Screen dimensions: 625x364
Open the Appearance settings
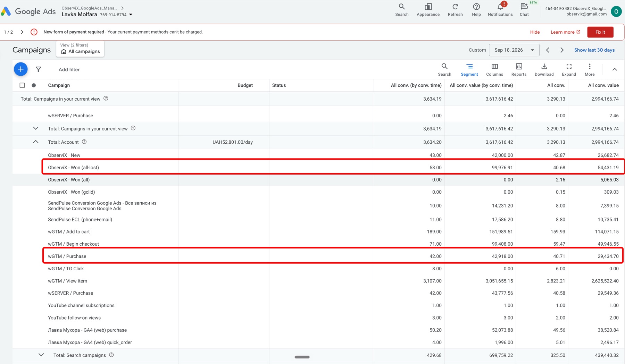(x=428, y=10)
